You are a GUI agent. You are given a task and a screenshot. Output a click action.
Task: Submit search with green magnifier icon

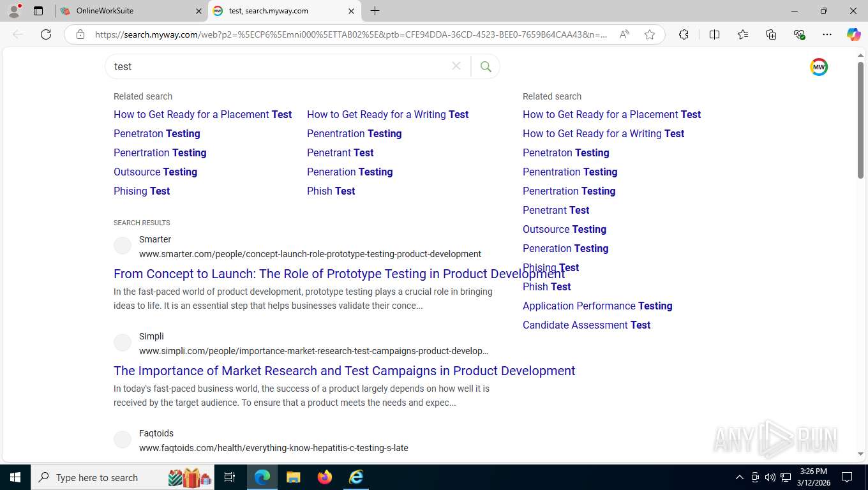pyautogui.click(x=486, y=66)
